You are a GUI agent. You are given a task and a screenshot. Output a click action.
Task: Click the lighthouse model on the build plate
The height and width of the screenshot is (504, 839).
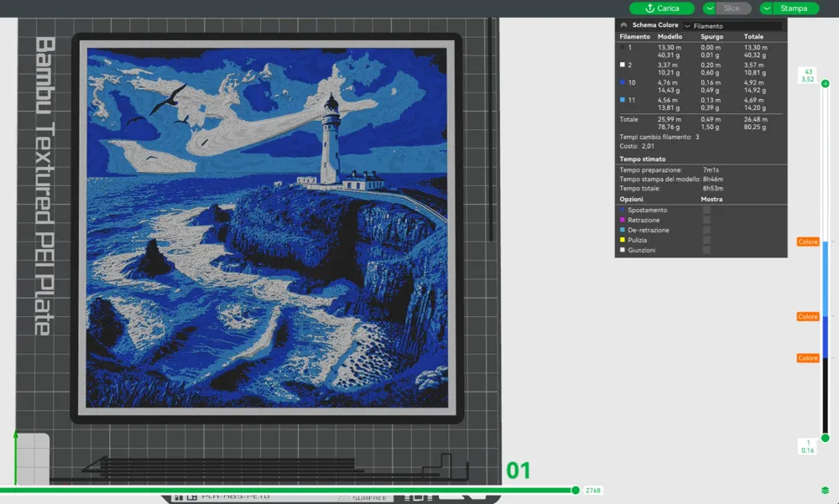pos(267,228)
